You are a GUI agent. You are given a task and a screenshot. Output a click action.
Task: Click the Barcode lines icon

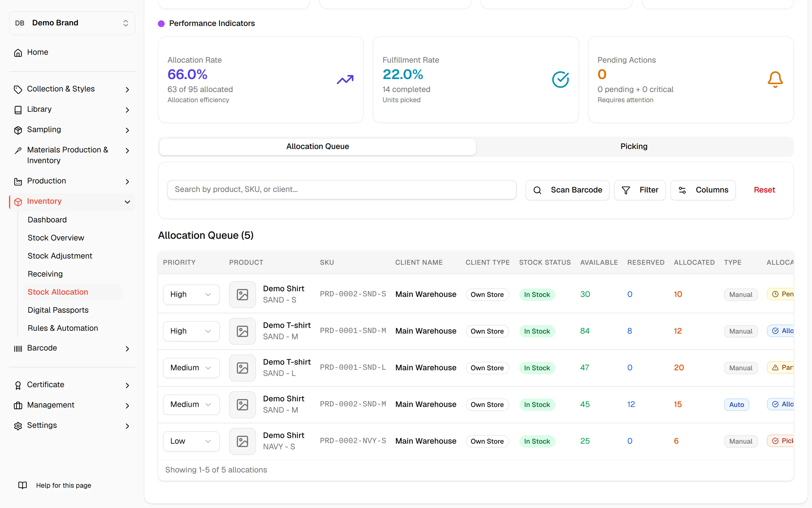(x=18, y=349)
